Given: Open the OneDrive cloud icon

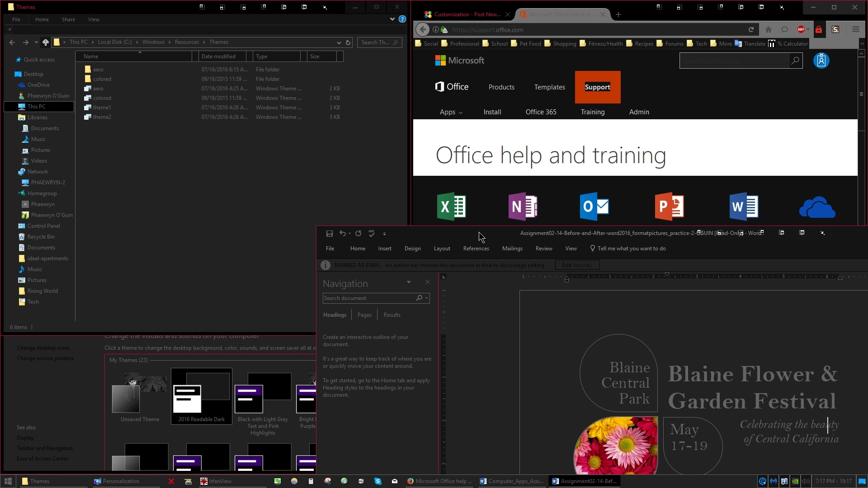Looking at the screenshot, I should click(x=817, y=207).
